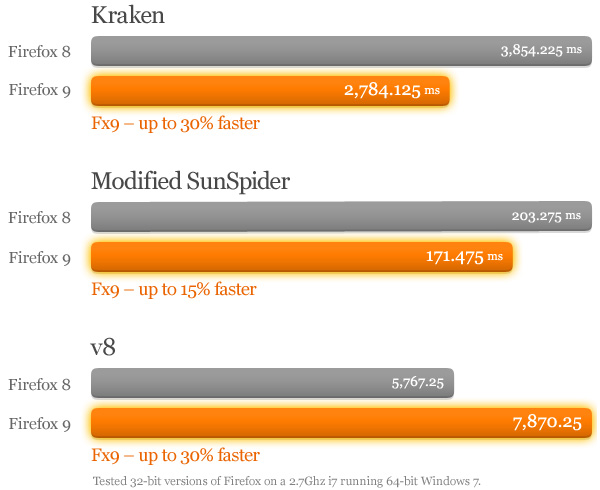Click the gray SunSpider bar showing 203.275 ms
The width and height of the screenshot is (600, 490).
point(300,217)
